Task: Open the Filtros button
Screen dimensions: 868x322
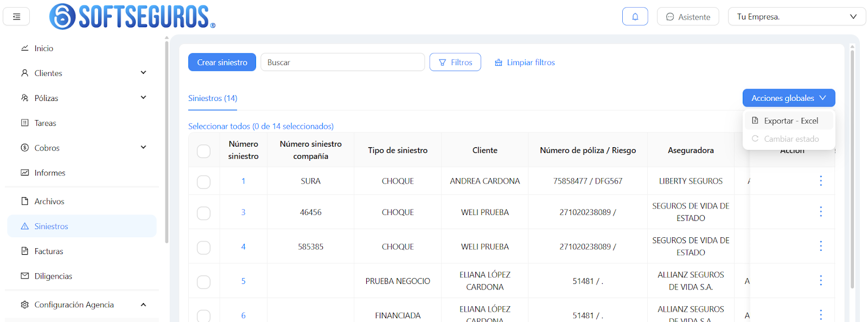Action: 455,62
